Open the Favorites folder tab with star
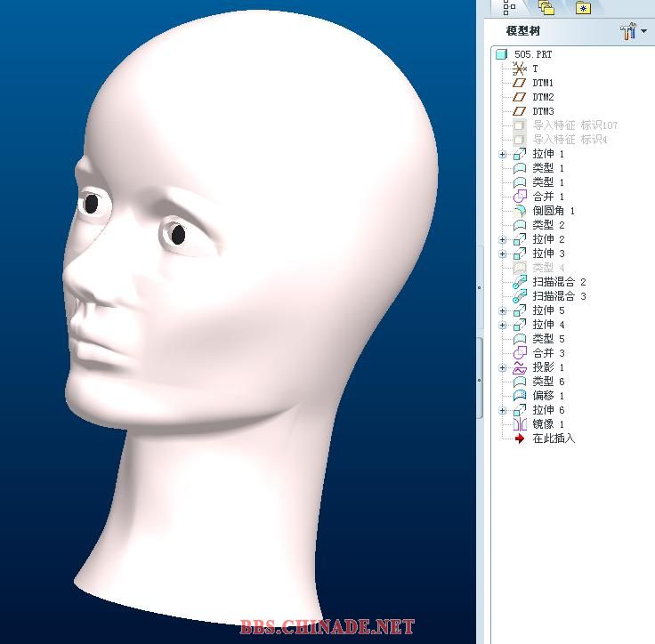The height and width of the screenshot is (644, 655). click(x=583, y=7)
